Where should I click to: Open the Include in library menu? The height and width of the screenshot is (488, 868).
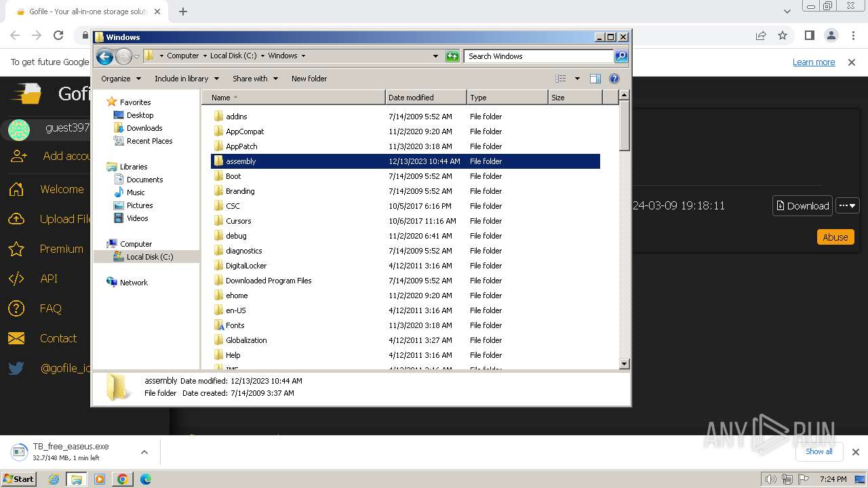click(186, 79)
